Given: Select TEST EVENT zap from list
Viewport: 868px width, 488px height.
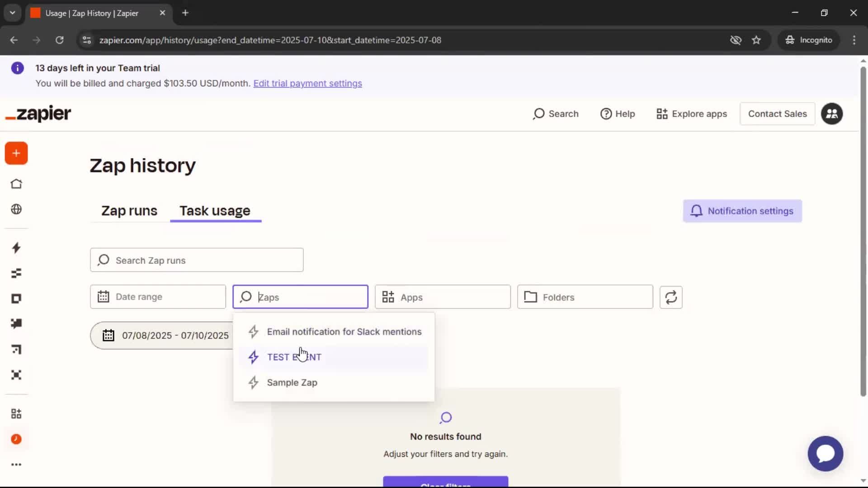Looking at the screenshot, I should tap(334, 357).
